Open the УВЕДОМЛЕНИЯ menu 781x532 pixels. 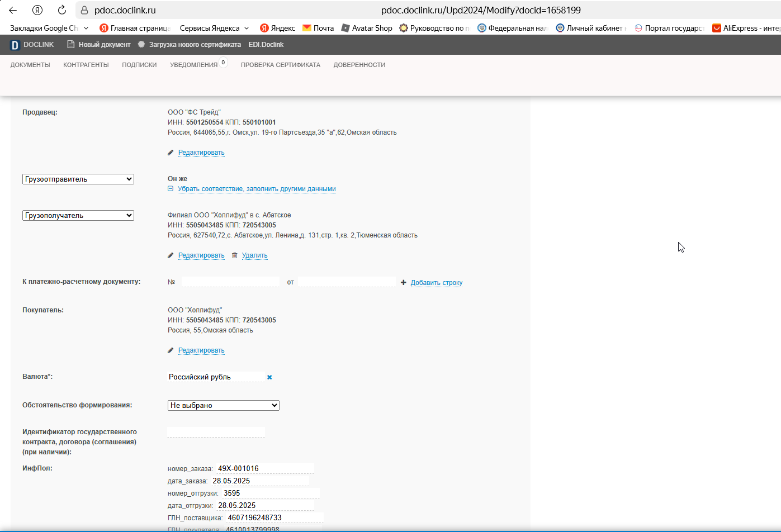(193, 65)
